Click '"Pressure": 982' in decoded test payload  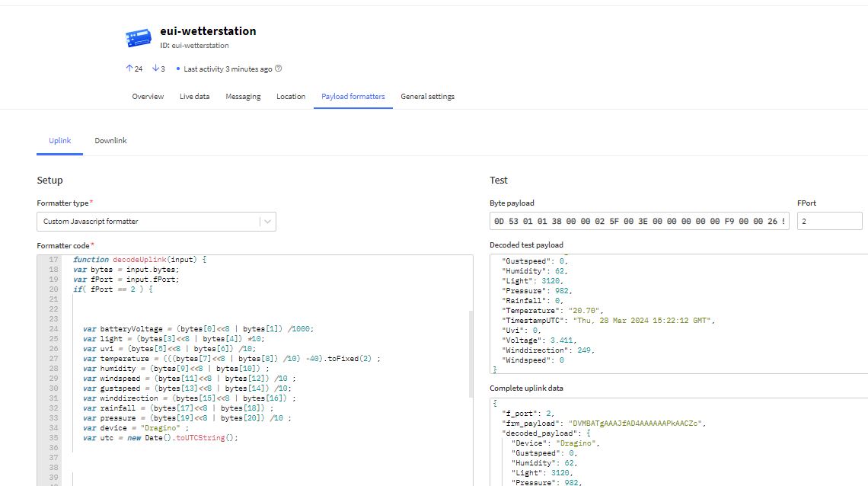(537, 291)
